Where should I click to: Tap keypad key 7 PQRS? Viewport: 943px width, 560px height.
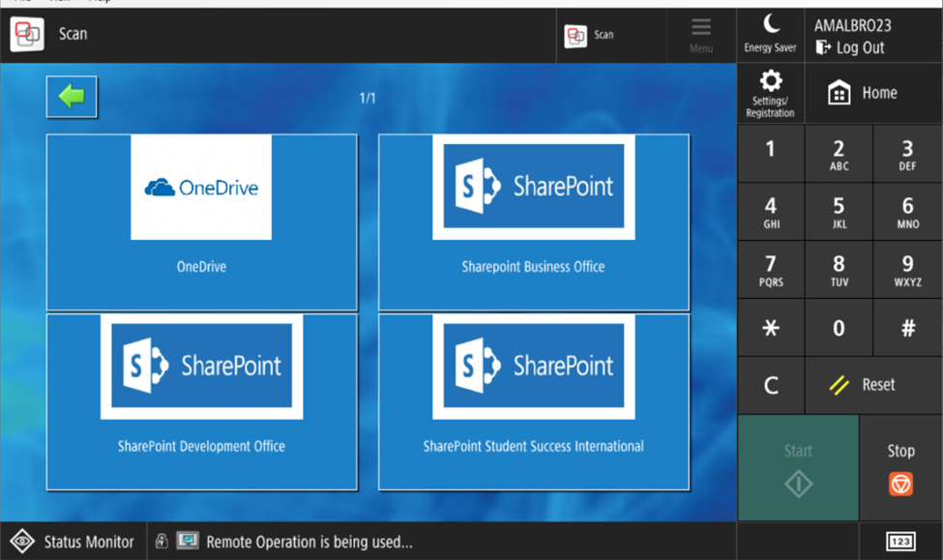(771, 270)
